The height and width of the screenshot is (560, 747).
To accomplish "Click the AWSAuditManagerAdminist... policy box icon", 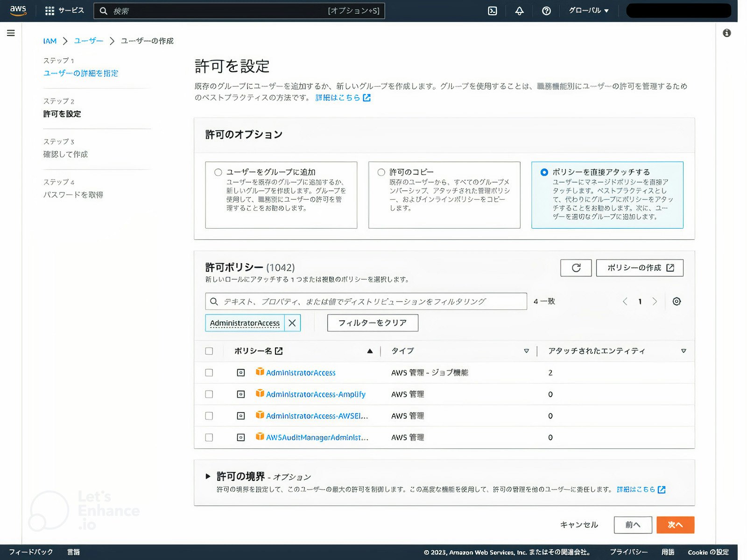I will click(x=260, y=437).
